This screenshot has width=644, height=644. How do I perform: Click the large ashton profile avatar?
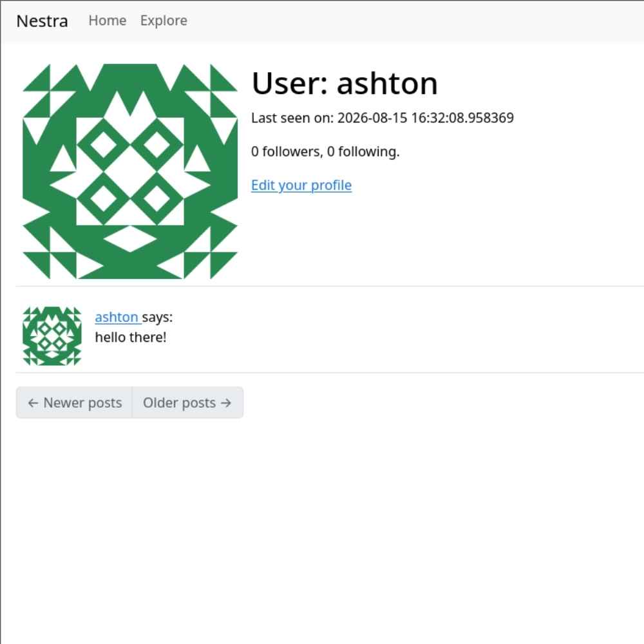[x=130, y=171]
